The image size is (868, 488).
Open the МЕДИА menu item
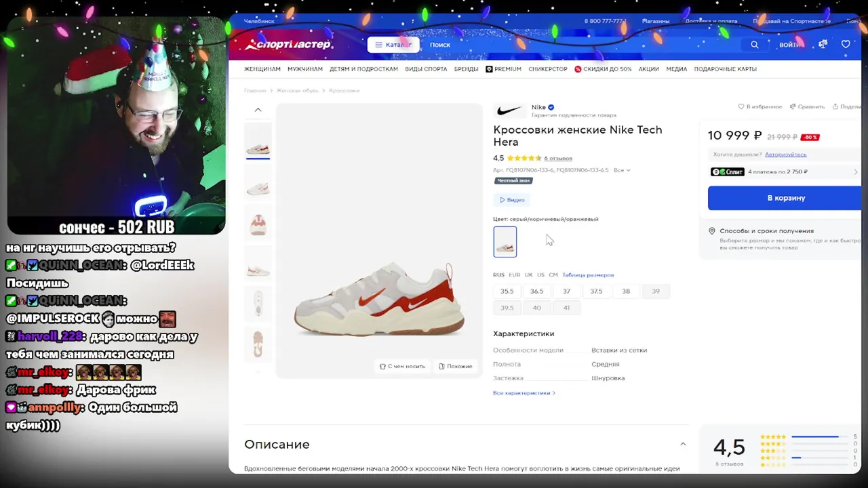(x=676, y=69)
